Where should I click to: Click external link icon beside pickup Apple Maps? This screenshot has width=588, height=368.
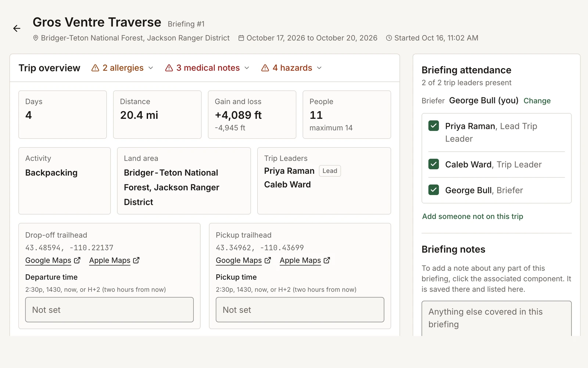pos(327,260)
